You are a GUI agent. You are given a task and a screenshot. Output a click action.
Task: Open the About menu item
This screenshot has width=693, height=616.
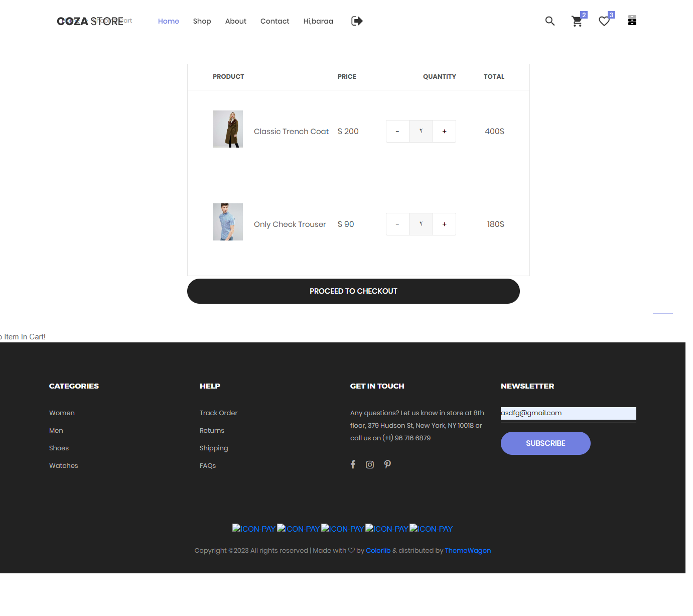coord(236,21)
